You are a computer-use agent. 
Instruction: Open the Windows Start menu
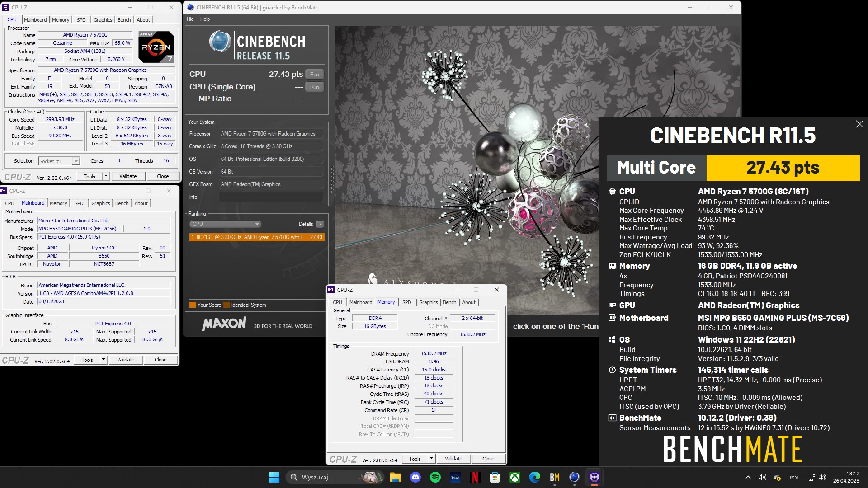click(x=274, y=477)
